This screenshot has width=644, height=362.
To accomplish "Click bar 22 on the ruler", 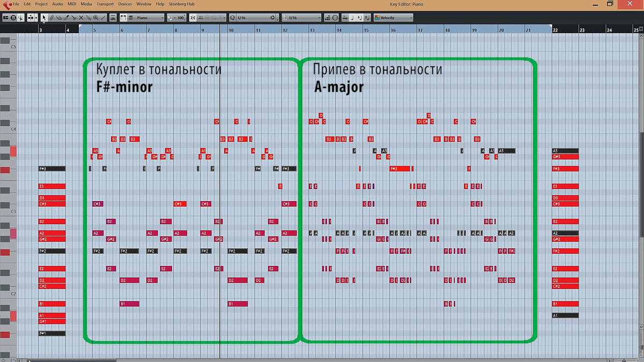I will pos(555,30).
